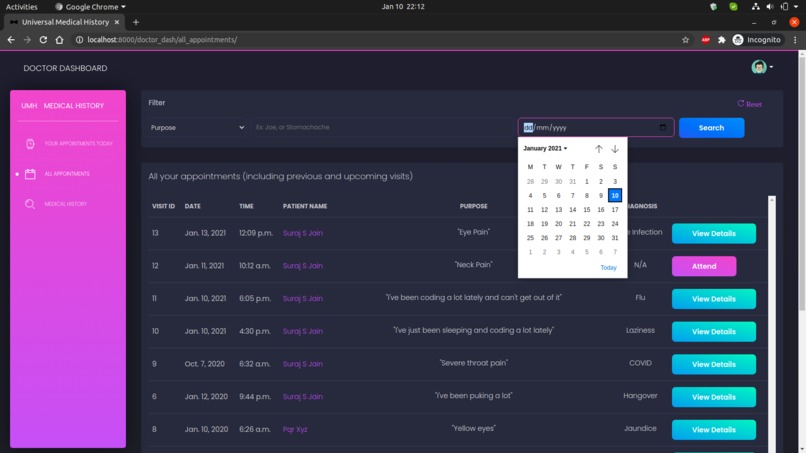The width and height of the screenshot is (806, 453).
Task: Expand the January 2021 month selector
Action: 545,149
